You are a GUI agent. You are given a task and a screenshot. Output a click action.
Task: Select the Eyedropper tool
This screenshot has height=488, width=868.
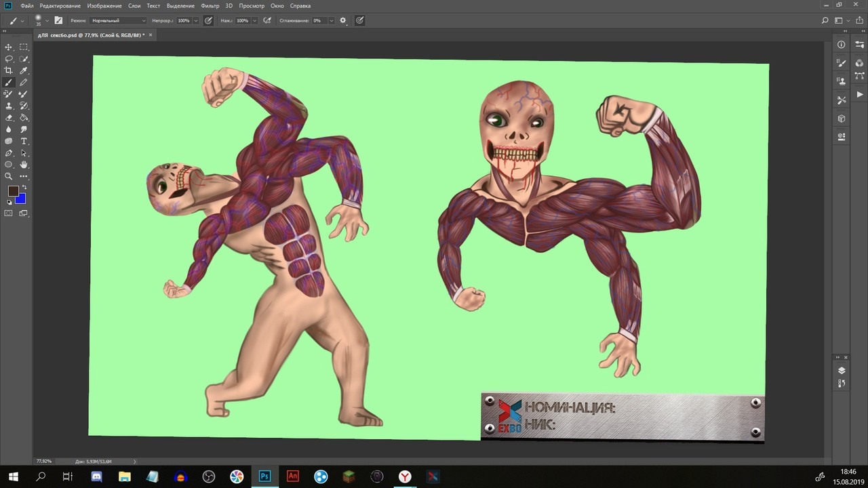click(24, 70)
